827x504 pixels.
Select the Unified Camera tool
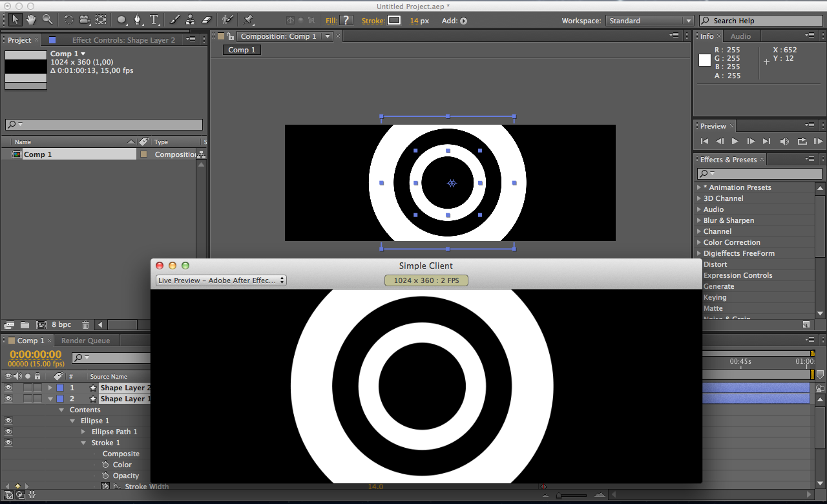pyautogui.click(x=85, y=20)
